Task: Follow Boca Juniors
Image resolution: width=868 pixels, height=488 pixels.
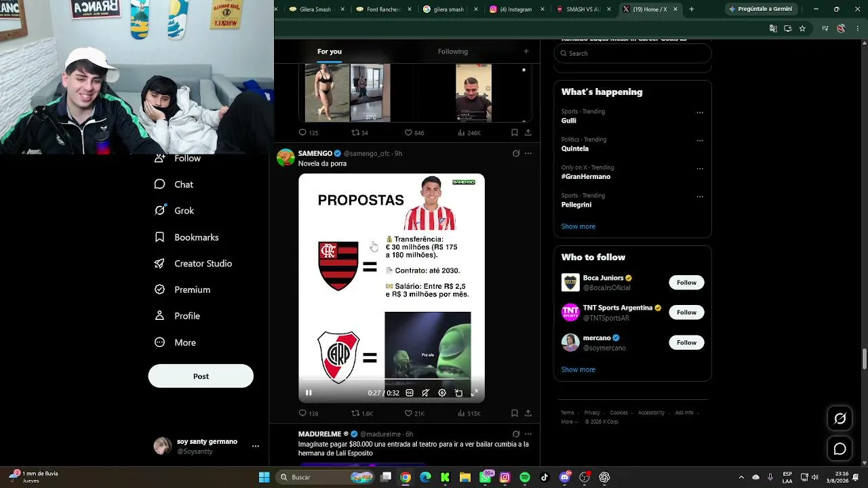Action: coord(686,283)
